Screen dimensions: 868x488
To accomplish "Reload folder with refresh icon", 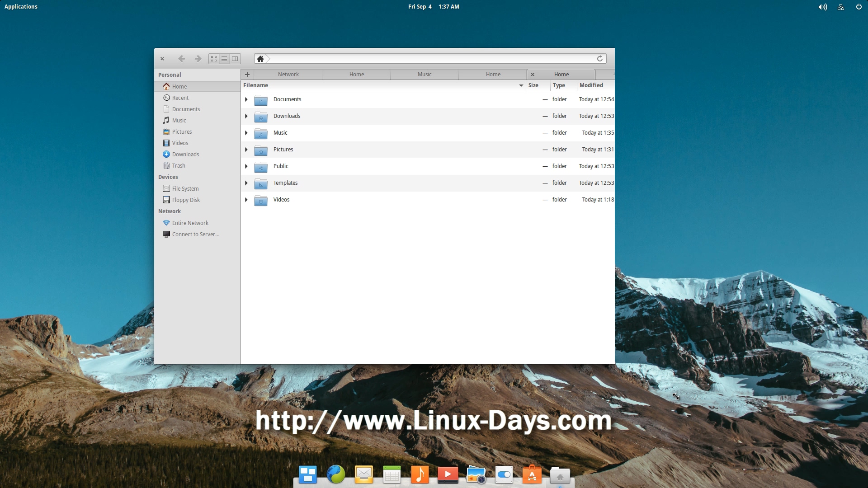I will click(x=600, y=59).
